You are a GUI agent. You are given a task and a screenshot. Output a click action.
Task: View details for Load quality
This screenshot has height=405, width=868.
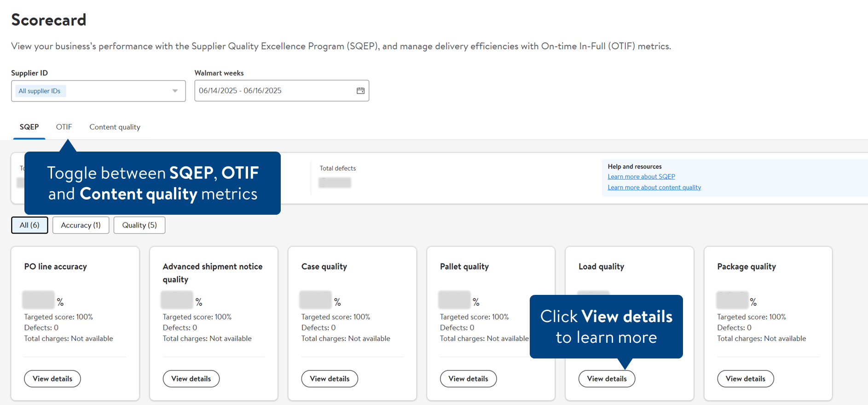(x=607, y=379)
